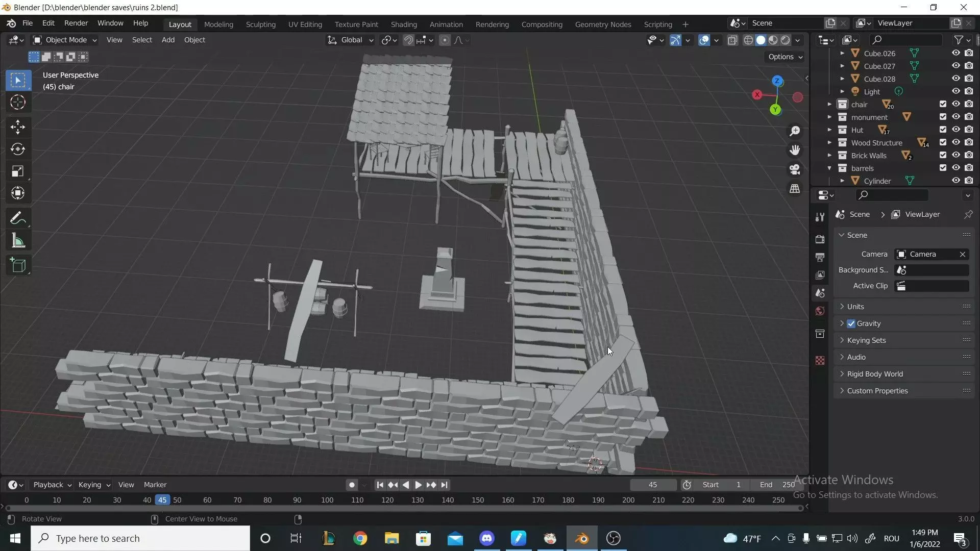Switch to the Modeling workspace tab
Viewport: 980px width, 551px height.
218,24
